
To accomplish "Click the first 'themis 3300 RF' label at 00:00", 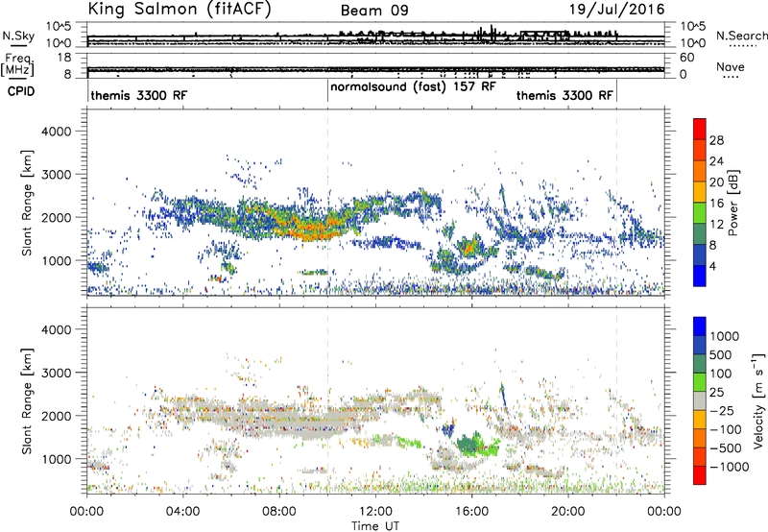I will pos(138,95).
